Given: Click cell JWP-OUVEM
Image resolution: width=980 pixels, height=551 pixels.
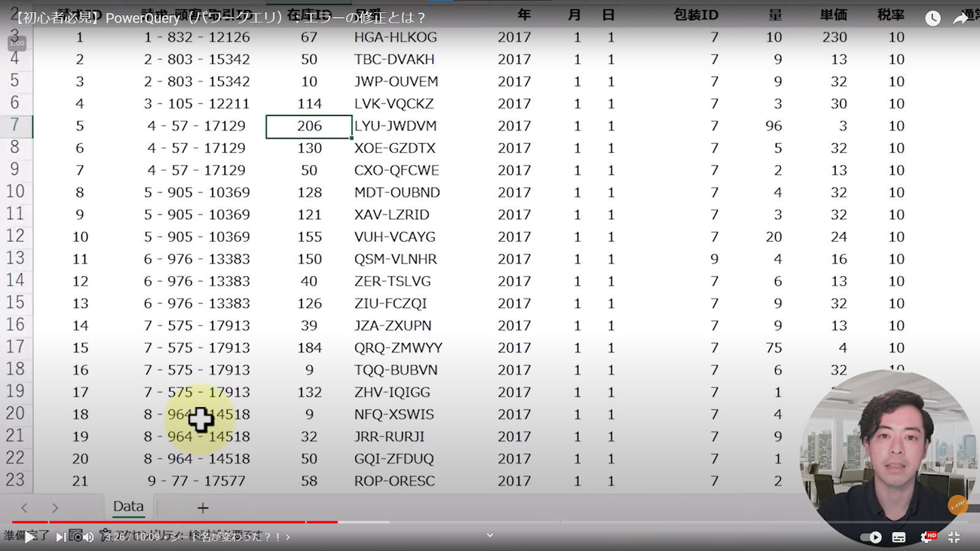Looking at the screenshot, I should [x=396, y=81].
